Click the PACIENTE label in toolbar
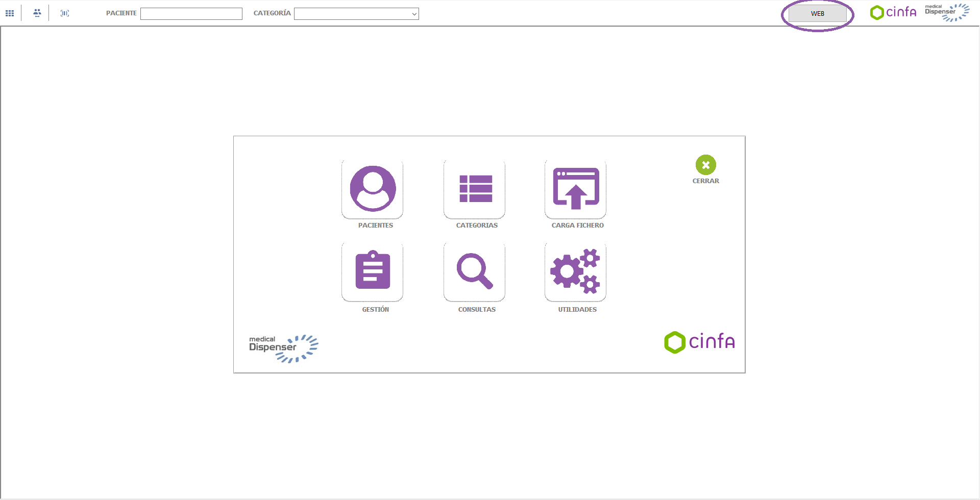This screenshot has height=500, width=980. 121,13
